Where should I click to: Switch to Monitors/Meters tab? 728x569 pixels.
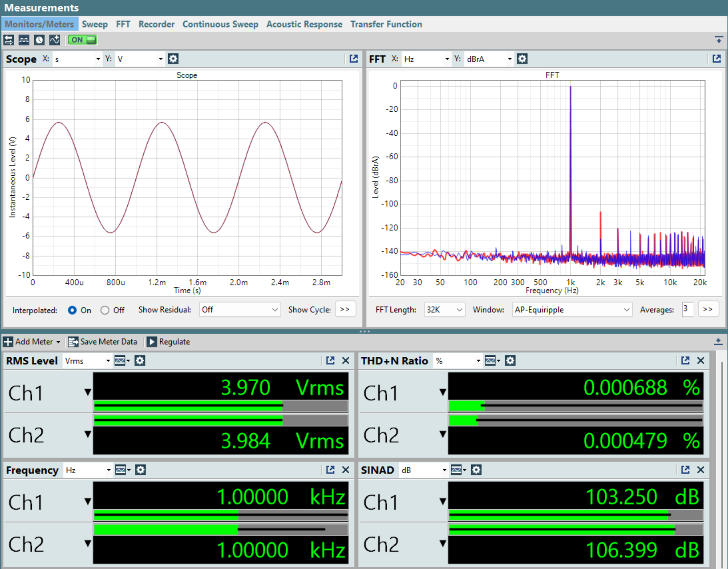(39, 24)
